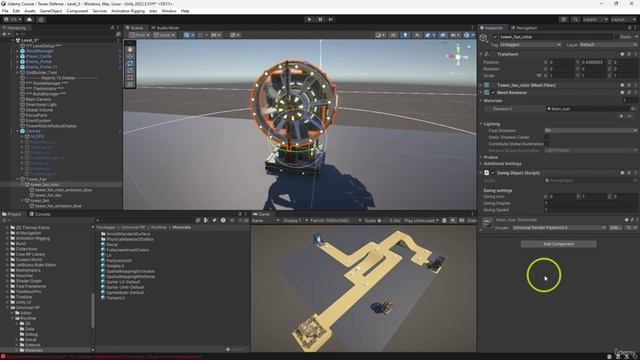Open the Tag dropdown showing Untagged
Viewport: 640px width, 360px height.
coord(530,44)
